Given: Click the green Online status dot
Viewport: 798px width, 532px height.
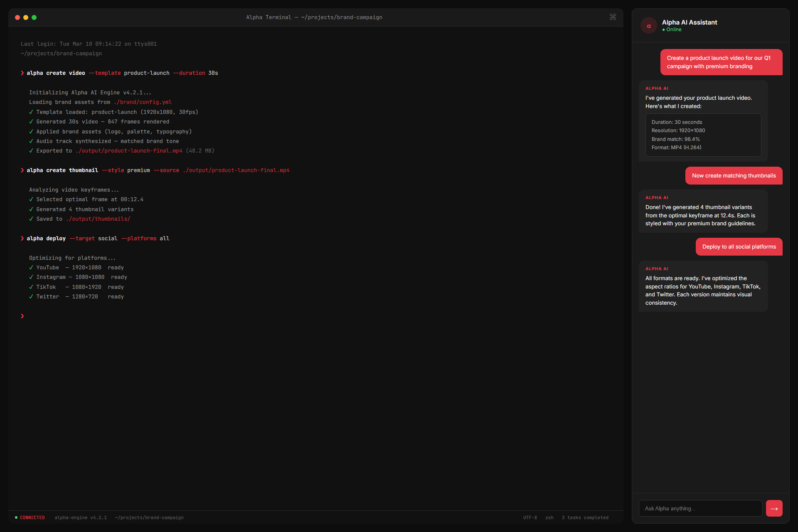Looking at the screenshot, I should point(664,30).
